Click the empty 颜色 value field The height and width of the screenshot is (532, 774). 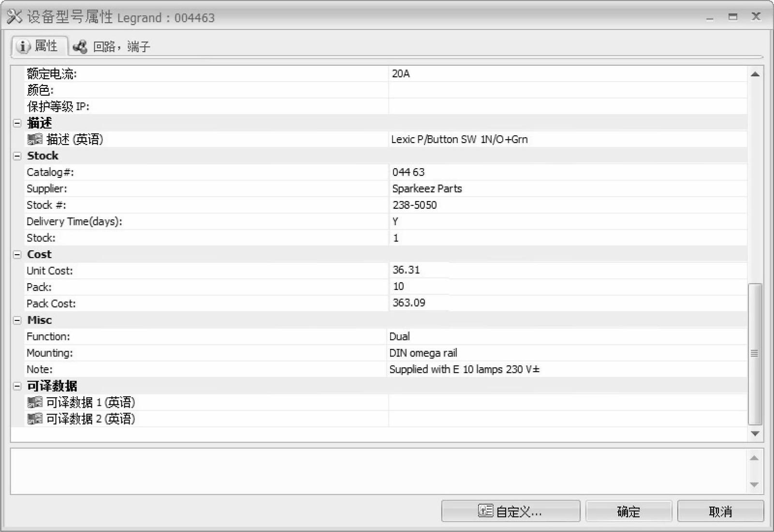point(568,90)
